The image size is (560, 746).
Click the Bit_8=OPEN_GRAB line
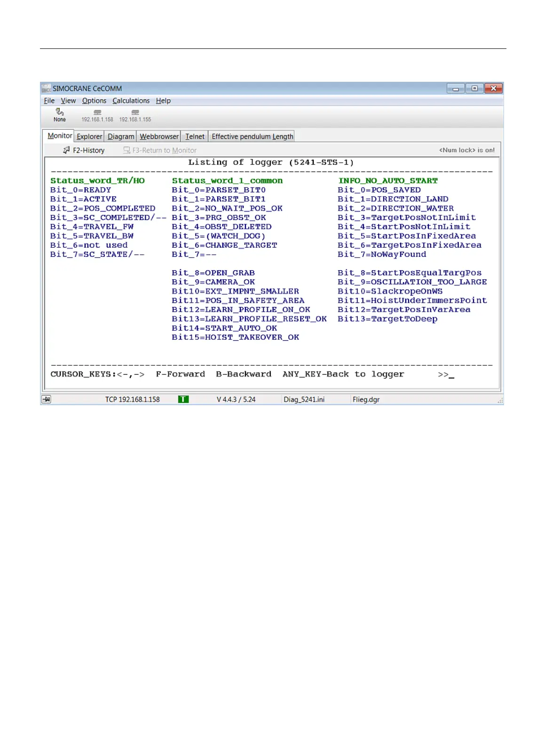213,273
